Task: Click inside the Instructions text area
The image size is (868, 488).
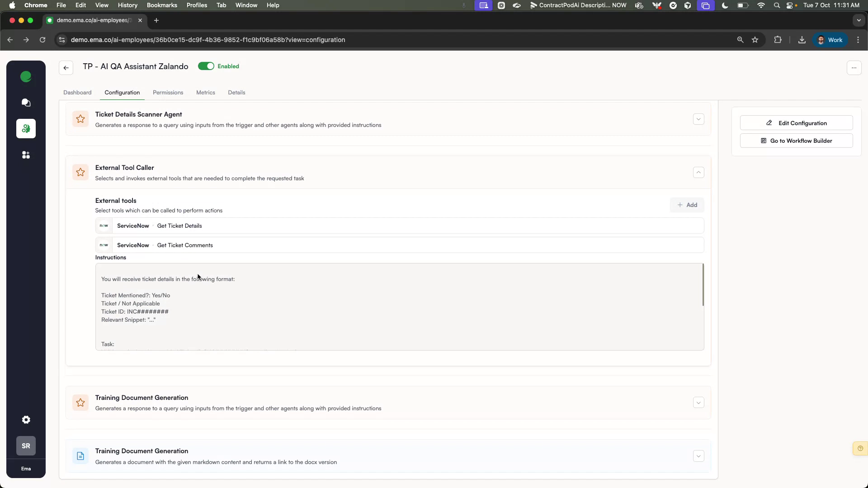Action: [398, 307]
